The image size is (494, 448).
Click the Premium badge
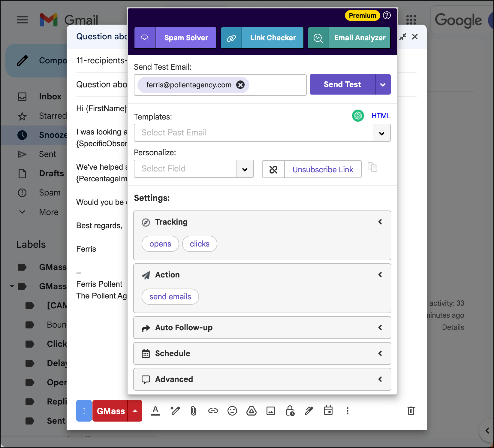[x=362, y=15]
